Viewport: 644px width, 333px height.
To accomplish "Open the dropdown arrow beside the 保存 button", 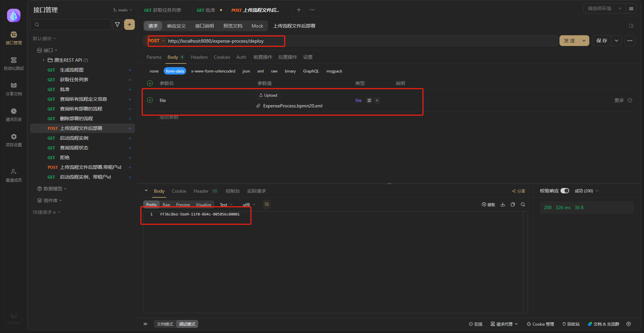I will (616, 41).
